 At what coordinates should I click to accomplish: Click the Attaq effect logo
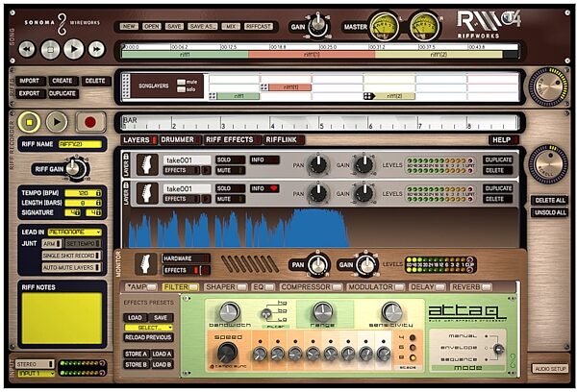(467, 313)
